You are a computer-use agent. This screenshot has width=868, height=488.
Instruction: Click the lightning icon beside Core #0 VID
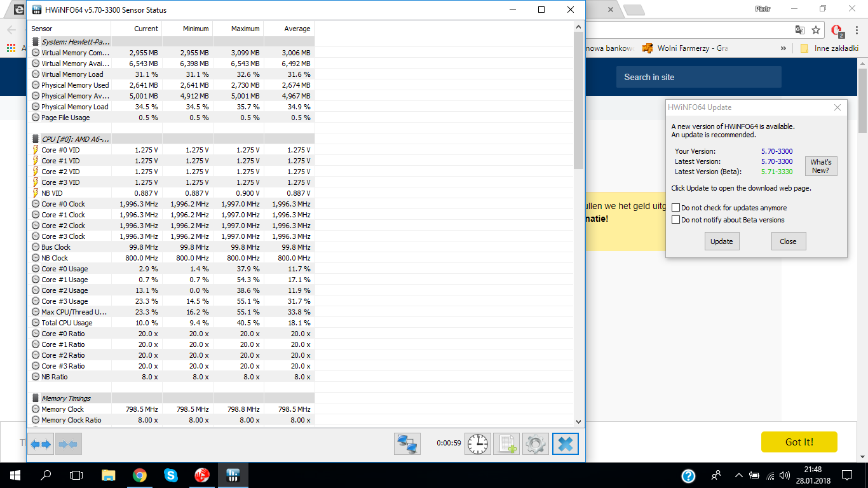[36, 150]
